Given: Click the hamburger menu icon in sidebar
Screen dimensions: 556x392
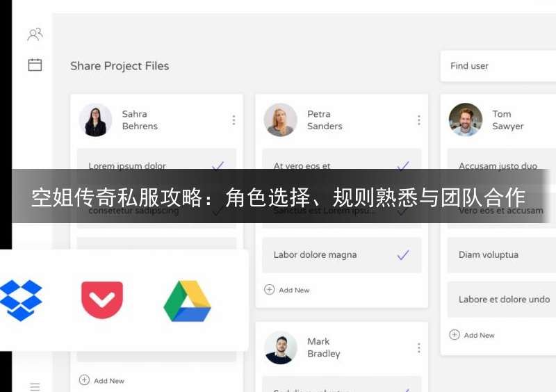Looking at the screenshot, I should click(x=35, y=386).
